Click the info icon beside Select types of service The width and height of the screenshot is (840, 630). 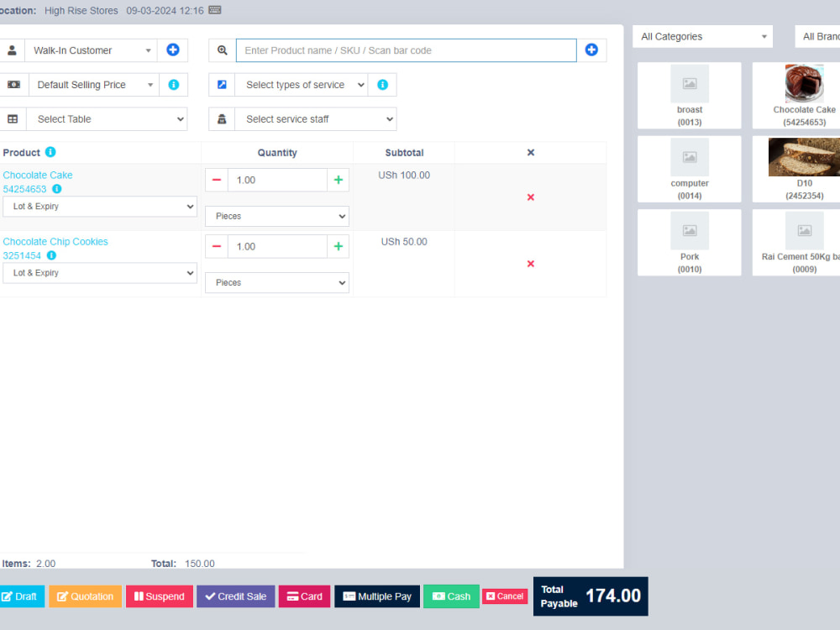[x=382, y=84]
